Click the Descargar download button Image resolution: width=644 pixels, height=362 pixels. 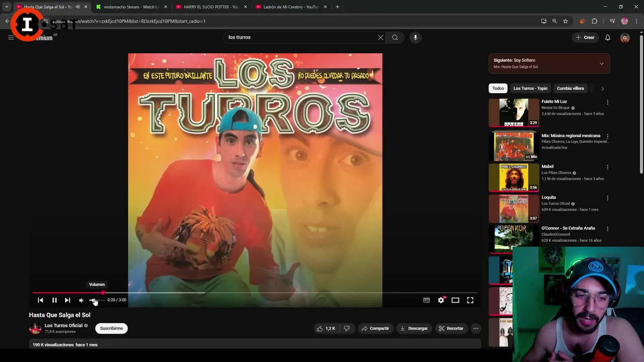tap(414, 328)
